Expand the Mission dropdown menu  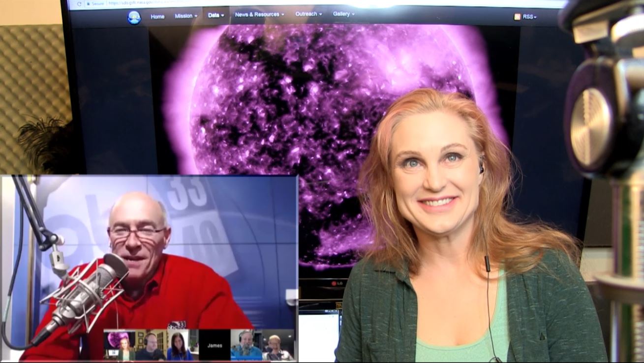pos(185,16)
